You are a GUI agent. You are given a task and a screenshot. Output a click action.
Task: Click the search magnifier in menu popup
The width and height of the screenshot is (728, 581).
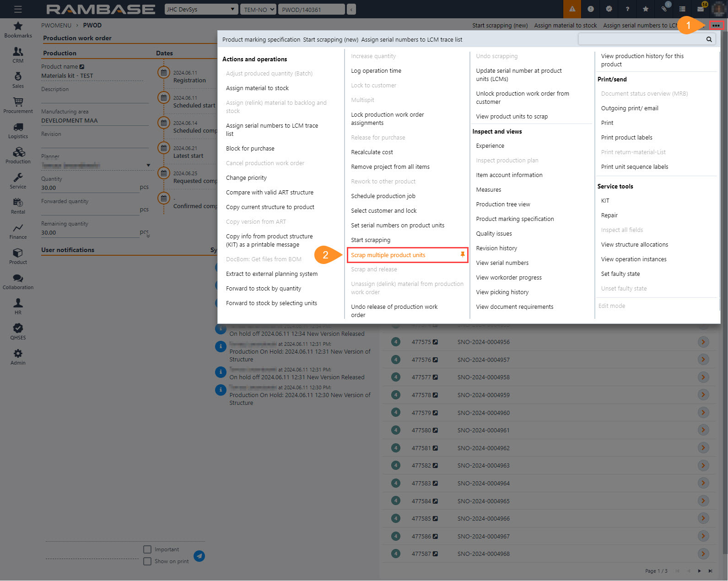coord(709,39)
